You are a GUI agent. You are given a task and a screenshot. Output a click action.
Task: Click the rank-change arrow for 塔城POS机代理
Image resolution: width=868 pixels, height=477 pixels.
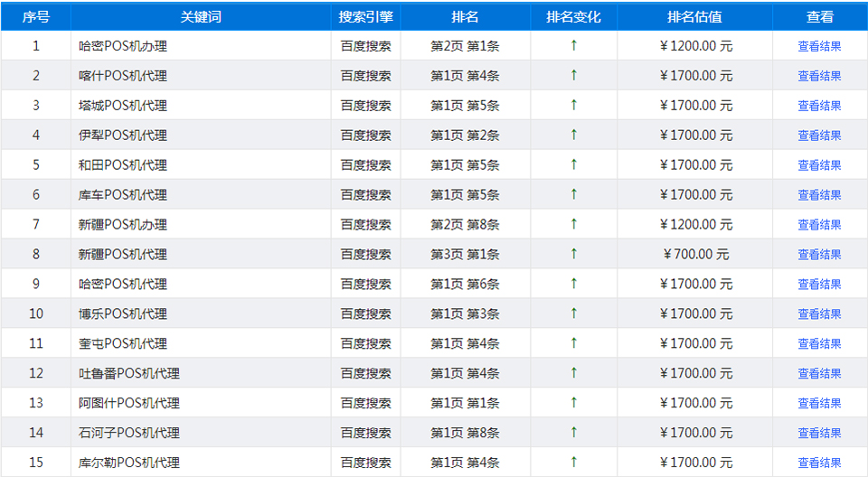click(x=573, y=105)
